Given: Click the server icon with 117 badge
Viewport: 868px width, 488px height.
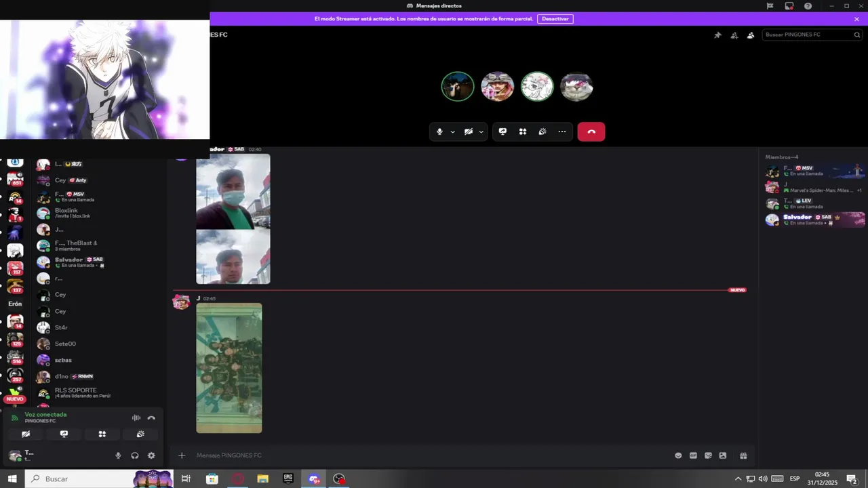Looking at the screenshot, I should (15, 268).
